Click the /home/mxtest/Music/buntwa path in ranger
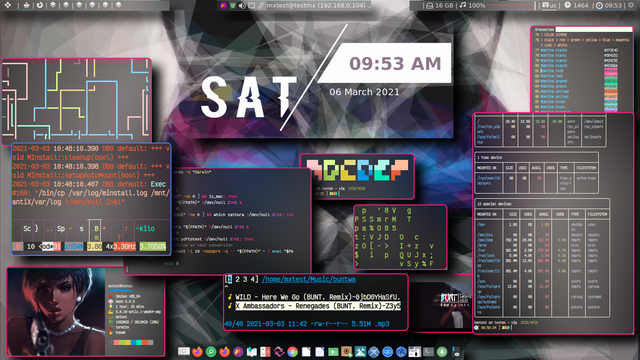Viewport: 640px width, 360px height. (x=309, y=279)
